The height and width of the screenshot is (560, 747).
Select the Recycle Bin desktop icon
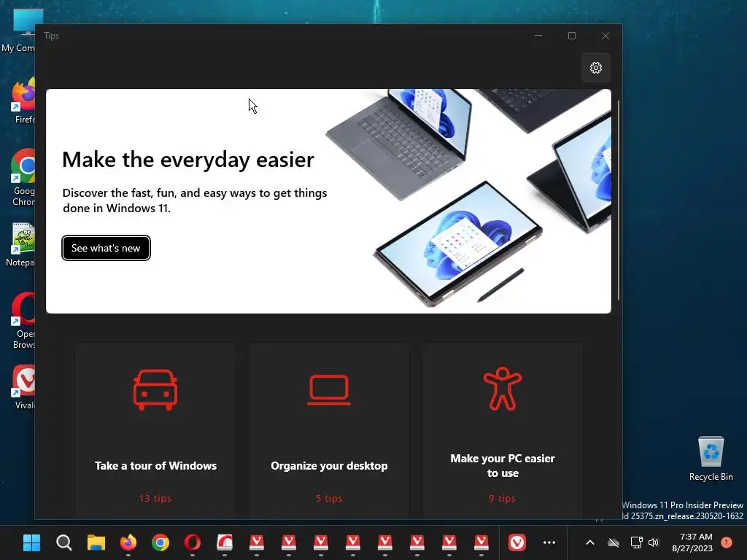(711, 459)
